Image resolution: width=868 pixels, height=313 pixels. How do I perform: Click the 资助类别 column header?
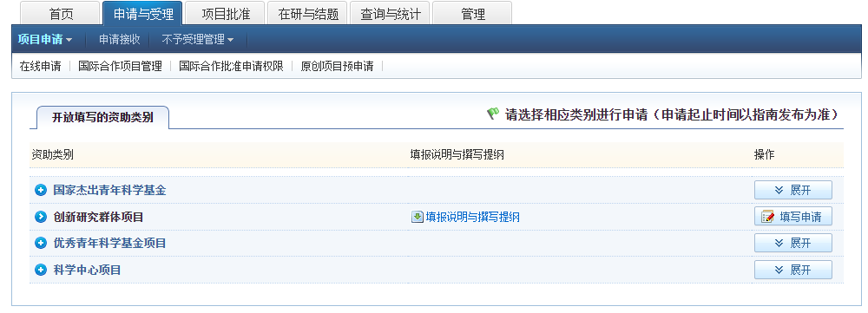(52, 155)
